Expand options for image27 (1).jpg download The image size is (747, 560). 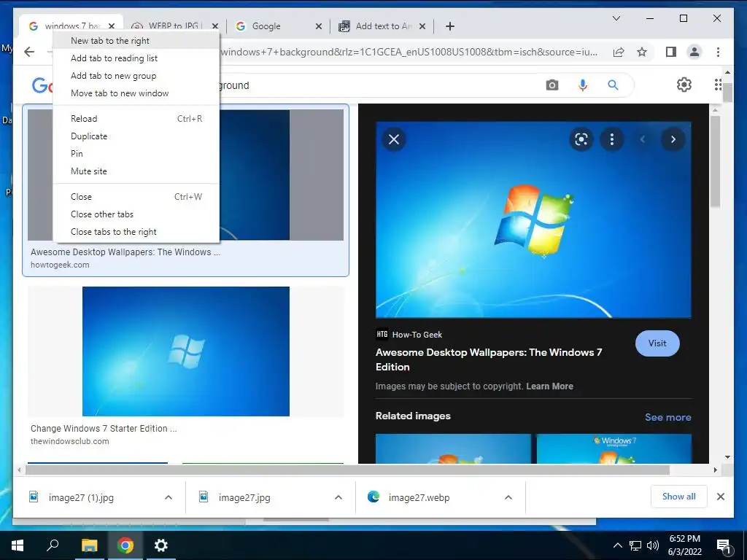[x=169, y=497]
